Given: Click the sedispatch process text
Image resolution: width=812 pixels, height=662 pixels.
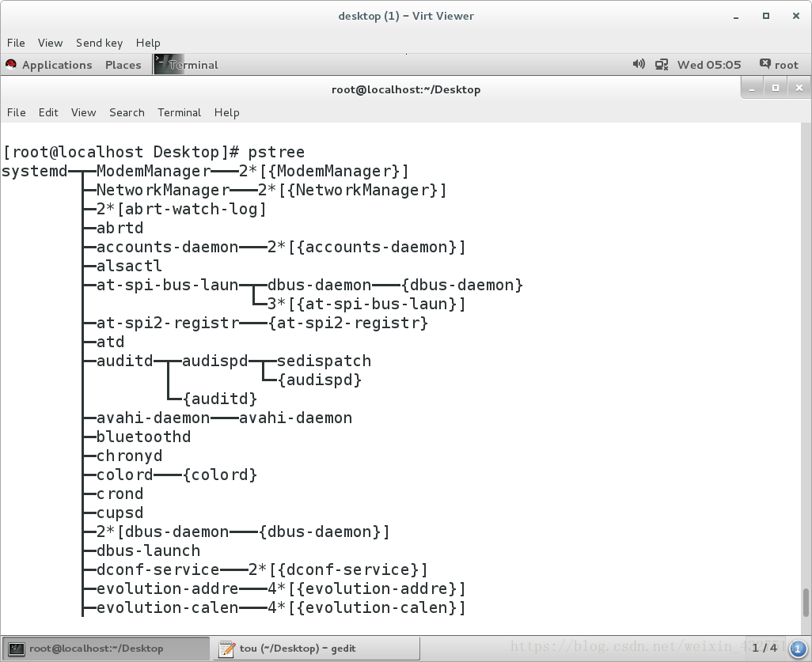Looking at the screenshot, I should (324, 361).
